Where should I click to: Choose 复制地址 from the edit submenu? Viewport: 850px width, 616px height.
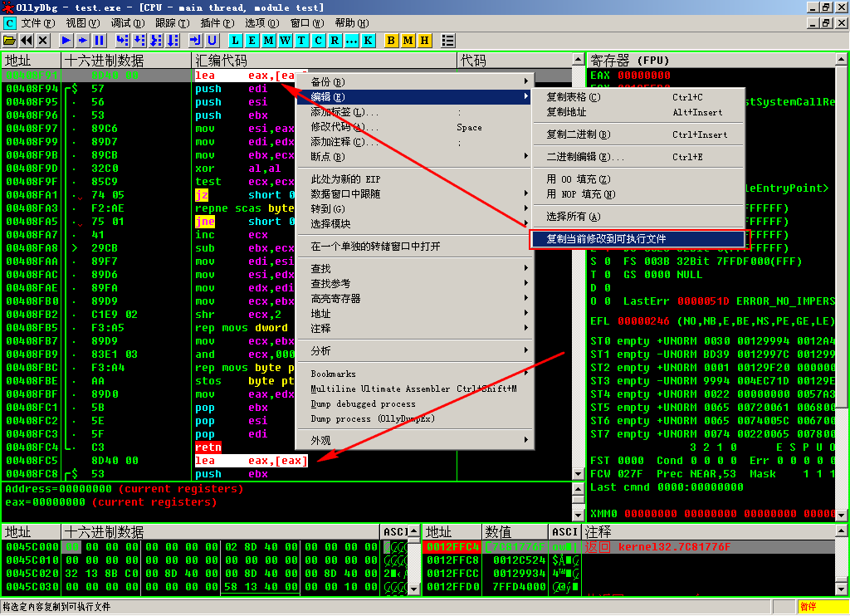tap(638, 112)
